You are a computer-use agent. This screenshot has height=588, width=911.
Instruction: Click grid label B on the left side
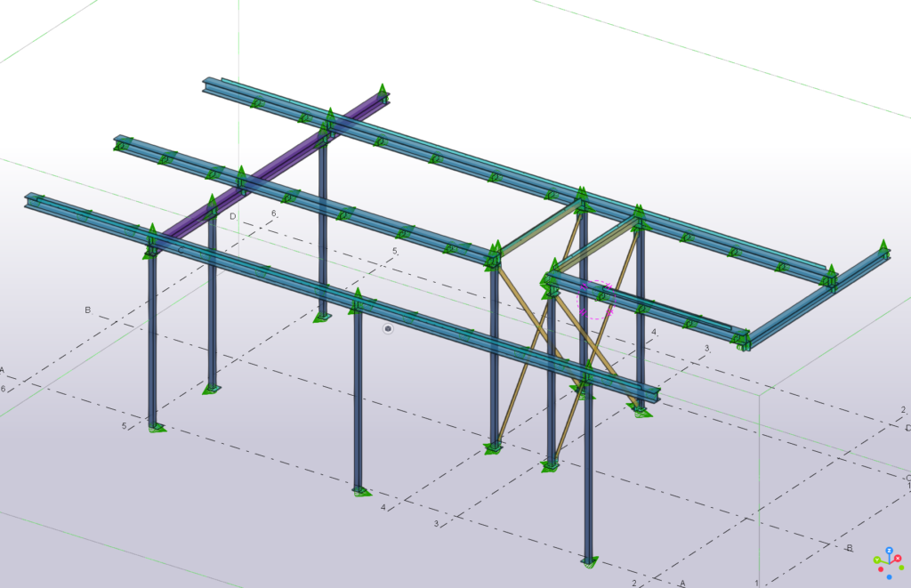[88, 310]
